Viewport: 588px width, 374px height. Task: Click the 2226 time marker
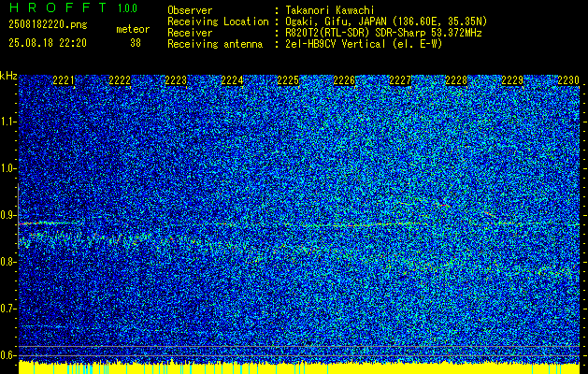tap(344, 80)
